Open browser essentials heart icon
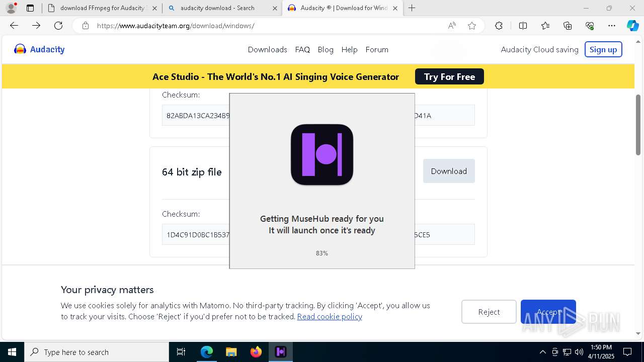The width and height of the screenshot is (644, 362). click(x=590, y=26)
